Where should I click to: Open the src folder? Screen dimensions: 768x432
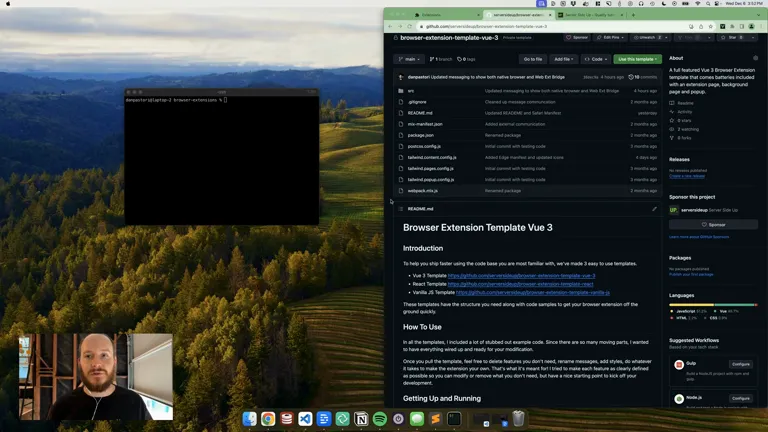coord(410,91)
